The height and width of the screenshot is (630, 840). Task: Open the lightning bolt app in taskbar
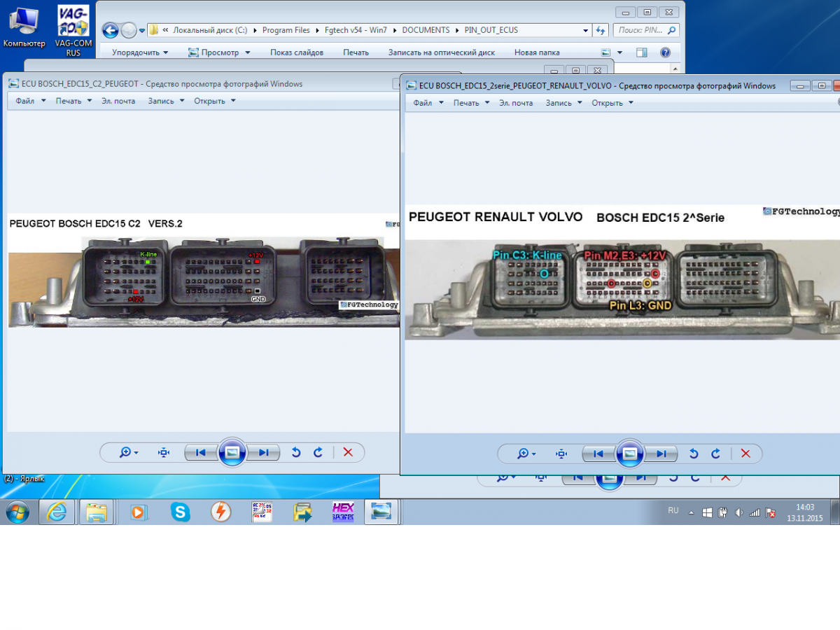[x=220, y=512]
